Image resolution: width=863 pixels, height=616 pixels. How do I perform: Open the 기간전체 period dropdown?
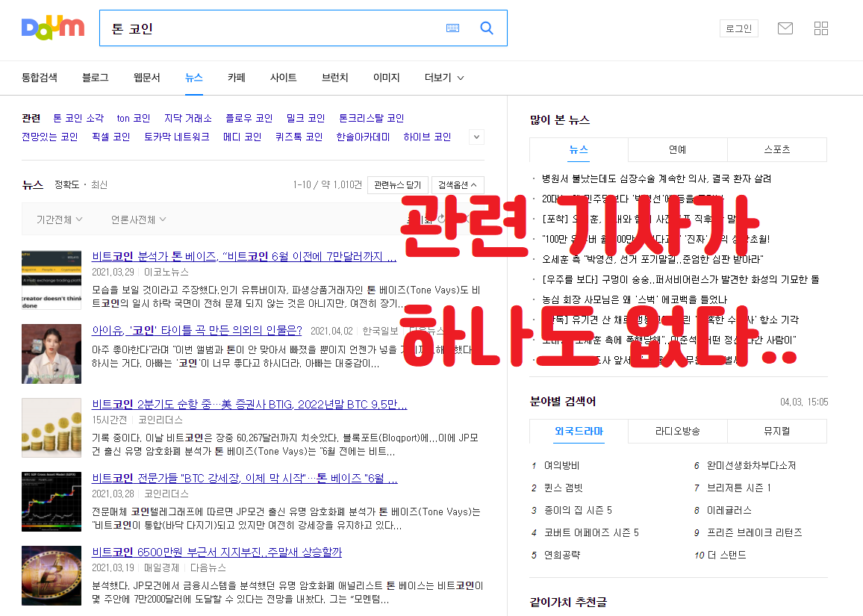click(59, 220)
